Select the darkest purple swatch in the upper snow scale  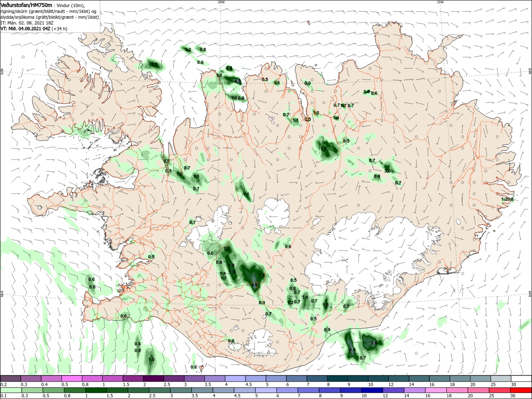click(153, 379)
